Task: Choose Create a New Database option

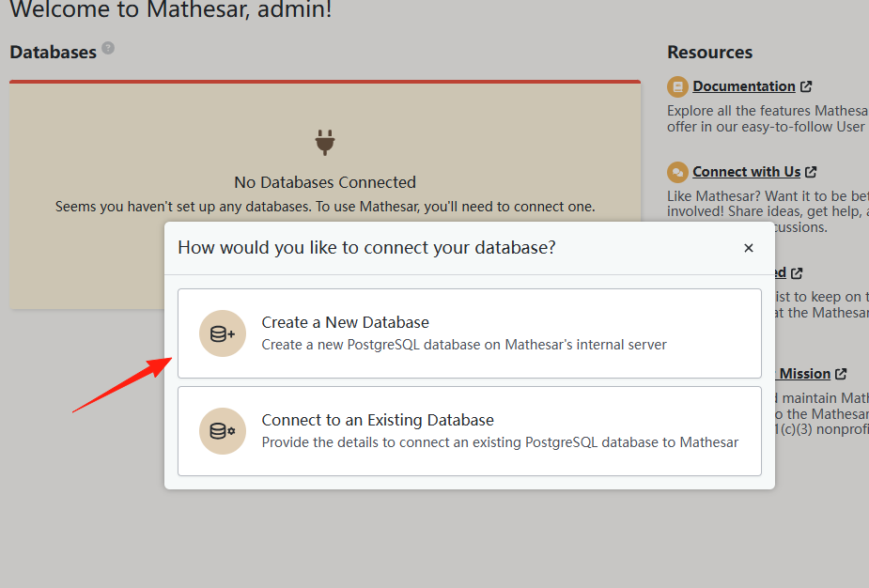Action: [470, 333]
